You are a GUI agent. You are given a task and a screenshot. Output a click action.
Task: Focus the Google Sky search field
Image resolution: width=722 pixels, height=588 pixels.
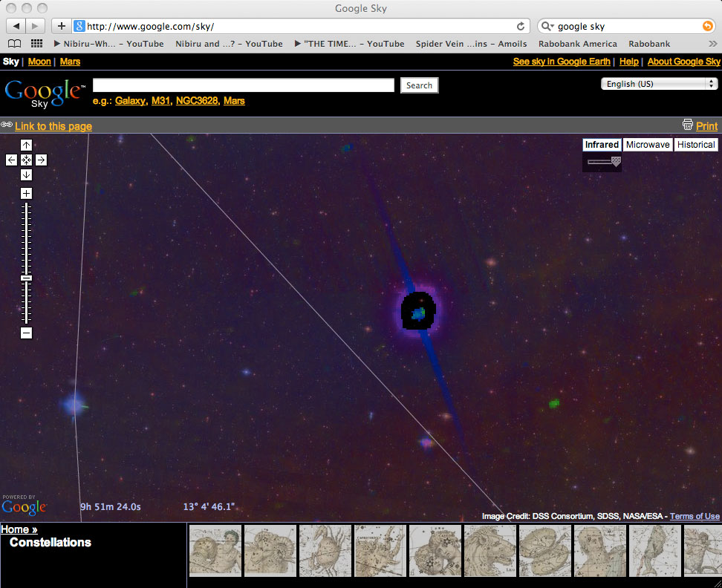tap(244, 85)
